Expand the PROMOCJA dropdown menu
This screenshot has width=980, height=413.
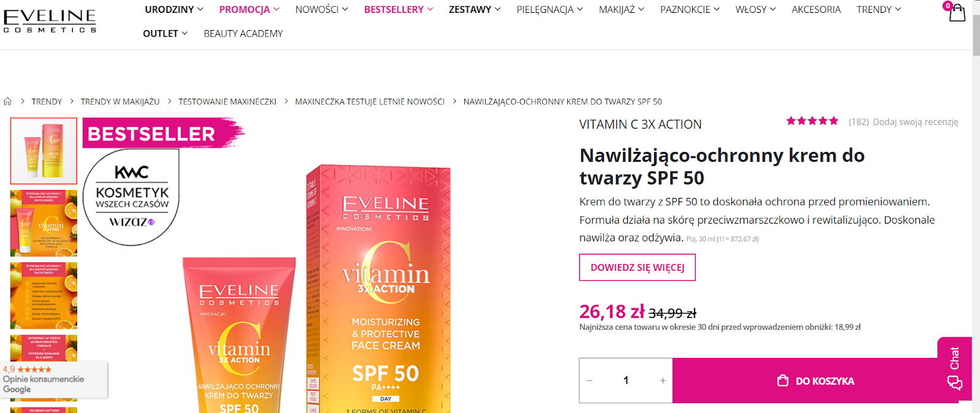point(249,10)
